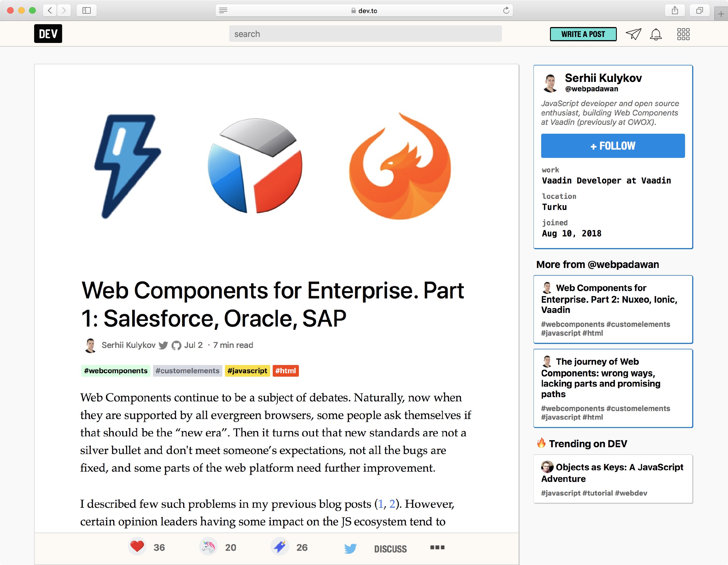React with the unicorn icon
728x565 pixels.
click(x=208, y=547)
